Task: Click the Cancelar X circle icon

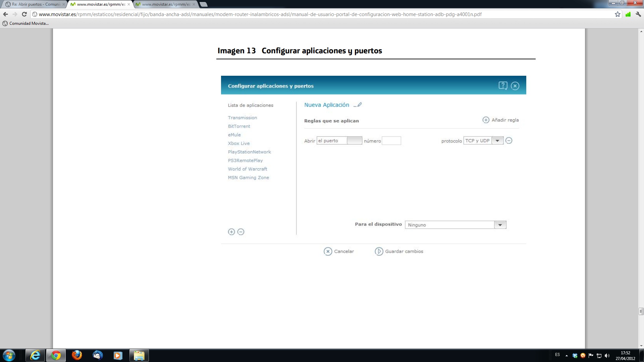Action: [328, 251]
